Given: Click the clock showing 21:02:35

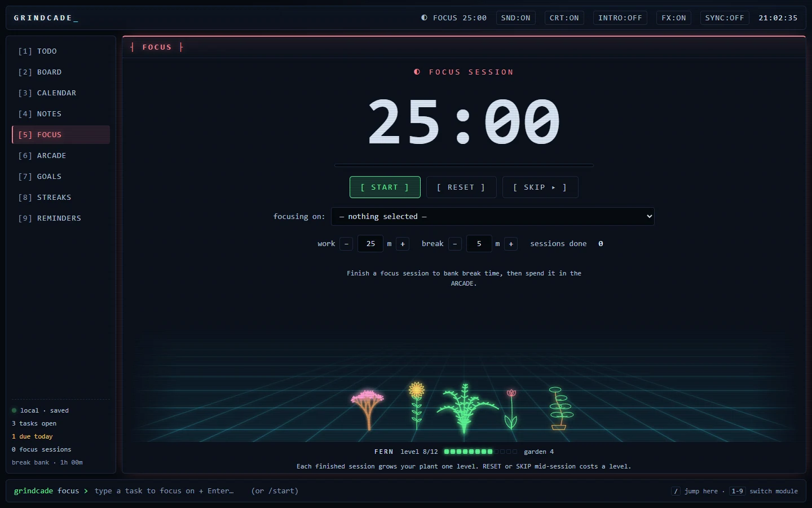Looking at the screenshot, I should point(778,18).
